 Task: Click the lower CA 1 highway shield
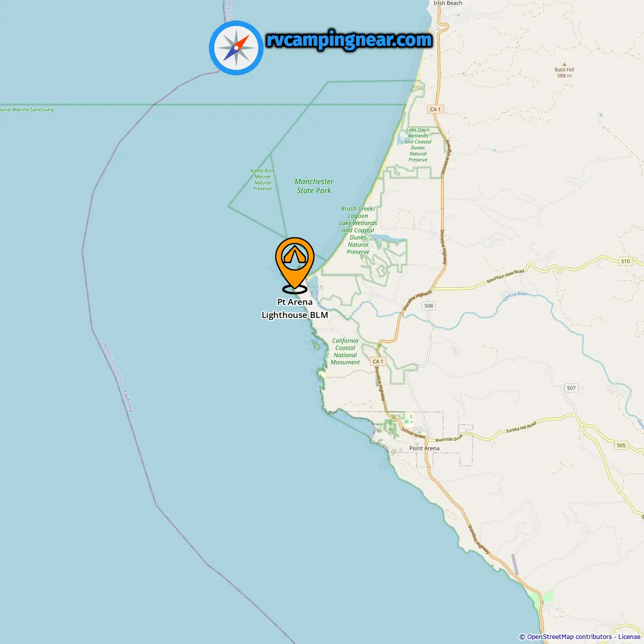(x=378, y=361)
